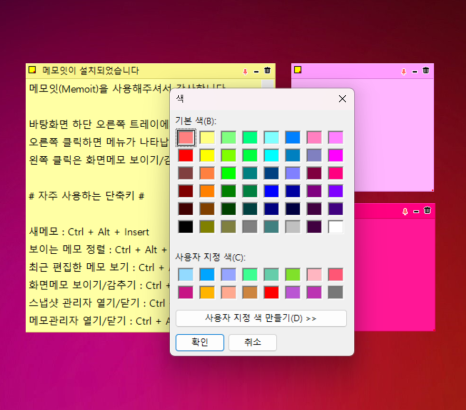Minimize the light pink memo
The width and height of the screenshot is (466, 410).
tap(415, 71)
